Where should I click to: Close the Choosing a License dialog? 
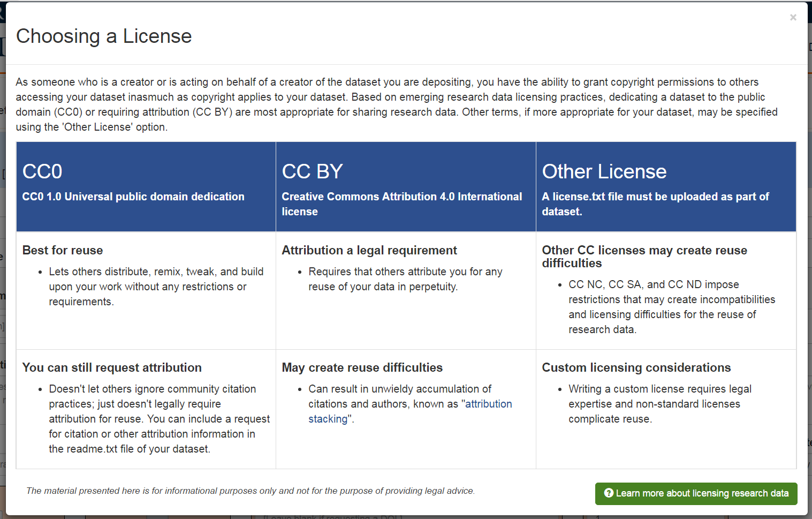[793, 18]
